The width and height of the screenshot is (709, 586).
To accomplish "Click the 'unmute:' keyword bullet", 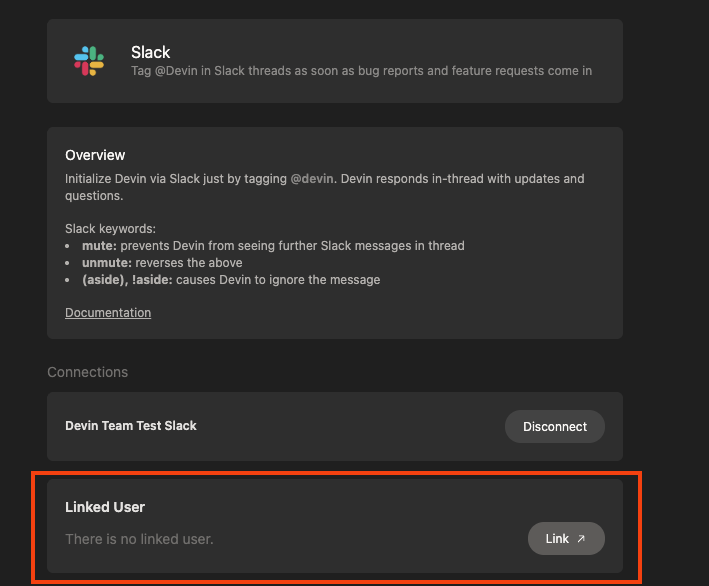I will tap(107, 263).
